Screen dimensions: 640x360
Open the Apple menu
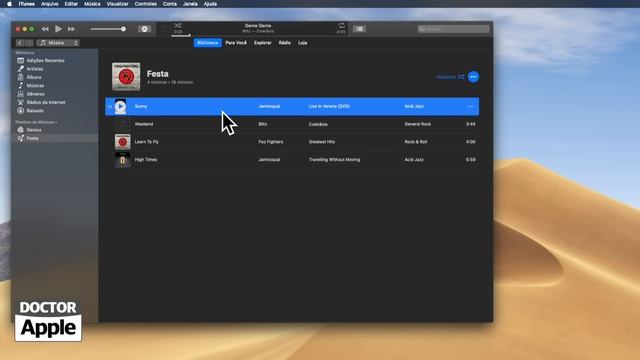pos(9,4)
